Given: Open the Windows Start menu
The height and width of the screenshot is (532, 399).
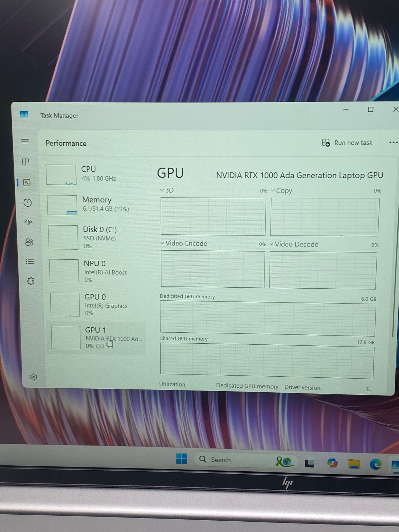Looking at the screenshot, I should tap(181, 459).
